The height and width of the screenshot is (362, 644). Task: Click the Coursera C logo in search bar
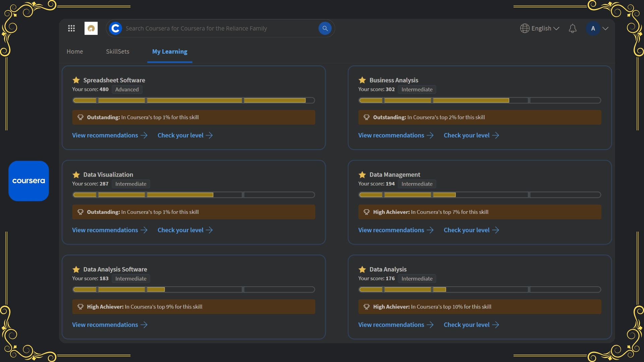click(115, 28)
